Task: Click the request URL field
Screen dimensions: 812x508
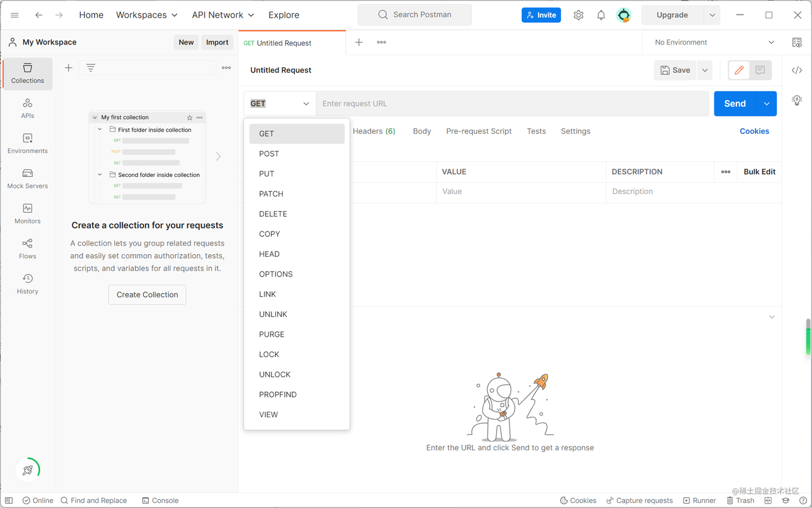Action: click(x=513, y=104)
